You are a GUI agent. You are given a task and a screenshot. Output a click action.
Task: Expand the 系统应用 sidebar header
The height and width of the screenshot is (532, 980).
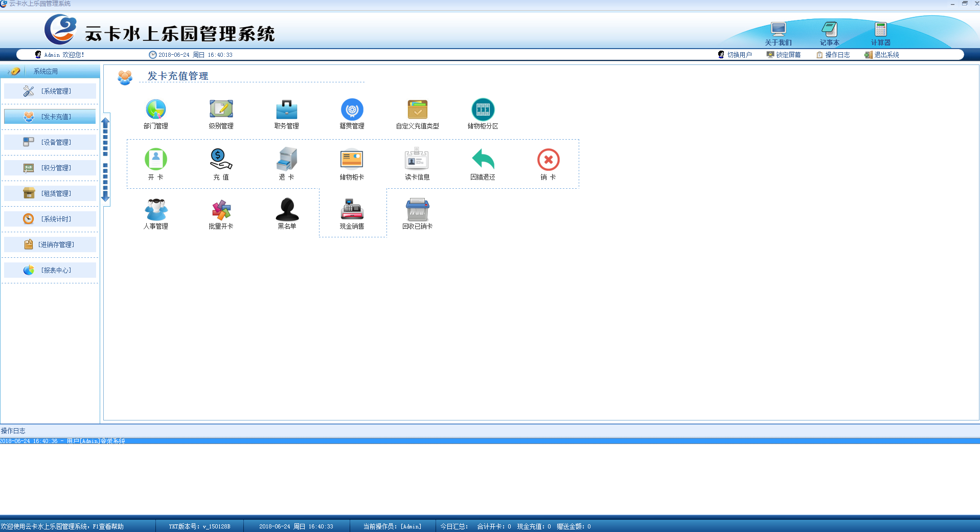click(45, 71)
